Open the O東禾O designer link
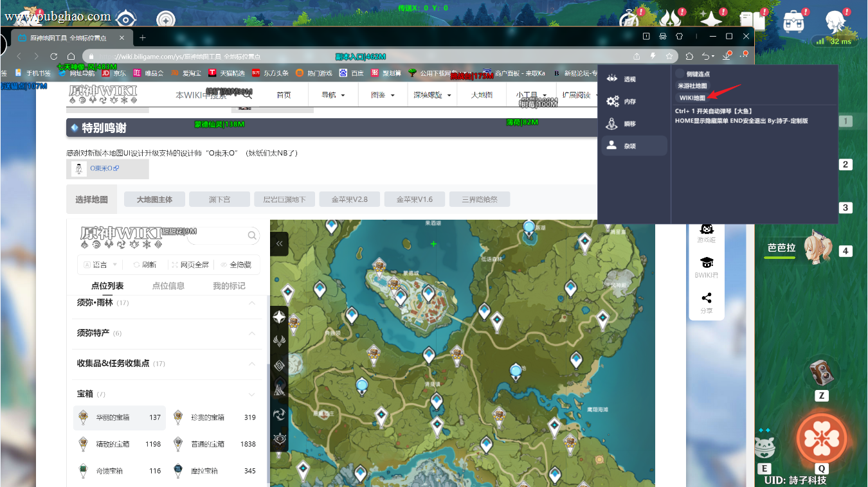The height and width of the screenshot is (487, 868). click(104, 169)
